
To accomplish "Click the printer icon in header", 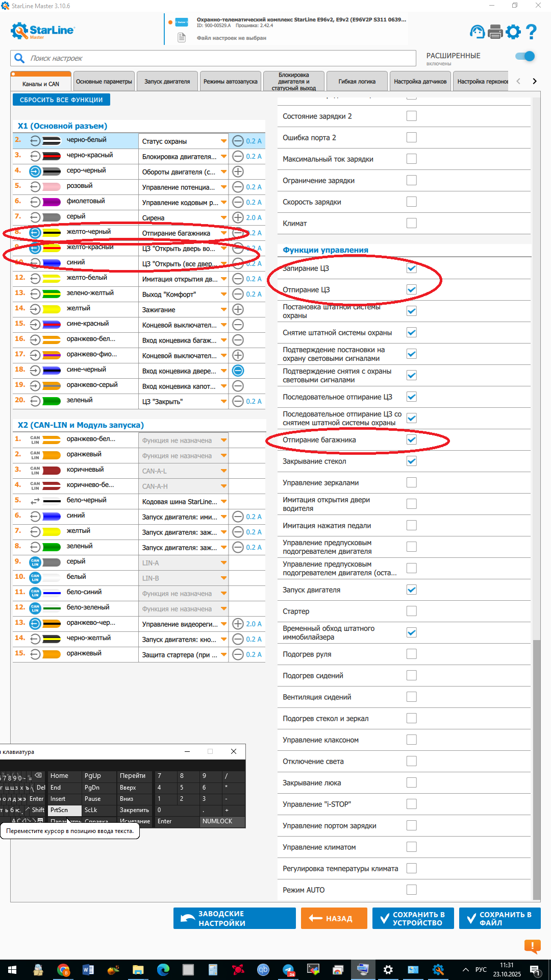I will click(495, 32).
